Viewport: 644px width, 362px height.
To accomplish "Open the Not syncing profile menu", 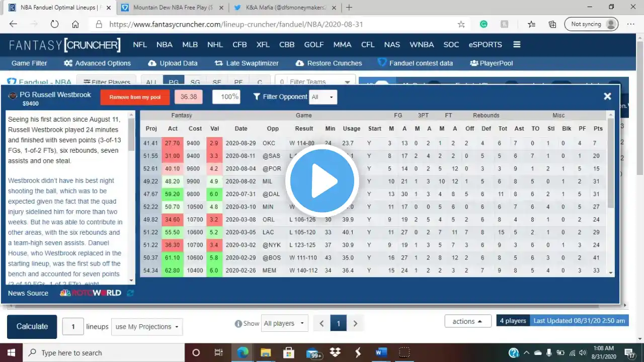I will tap(591, 24).
